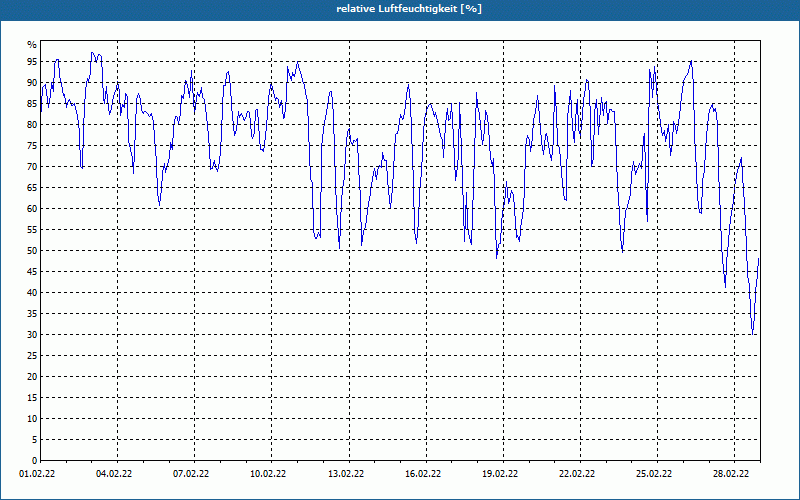The image size is (800, 500).
Task: Click the x-axis date label 22.02.22
Action: (577, 474)
